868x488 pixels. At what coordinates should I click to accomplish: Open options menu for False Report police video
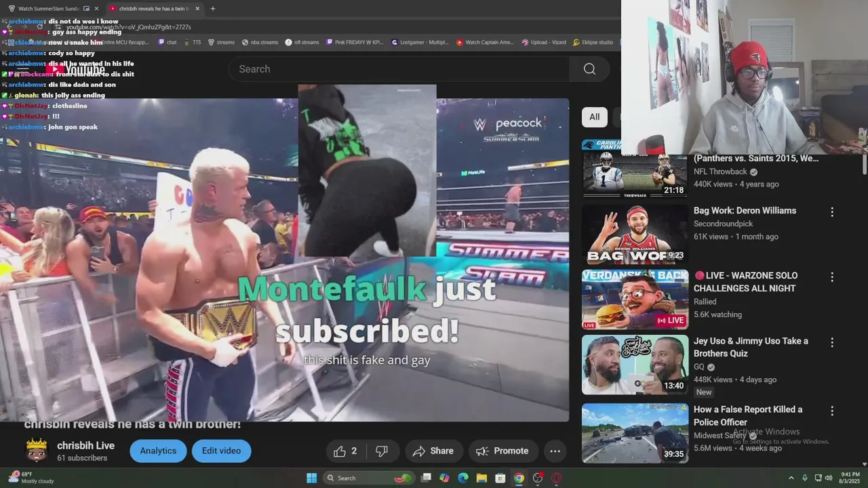(x=832, y=411)
